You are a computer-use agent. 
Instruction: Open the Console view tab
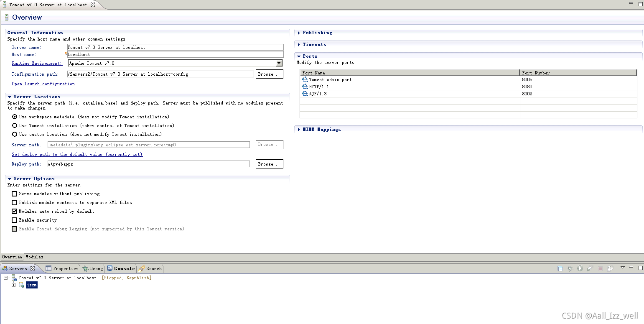[121, 268]
